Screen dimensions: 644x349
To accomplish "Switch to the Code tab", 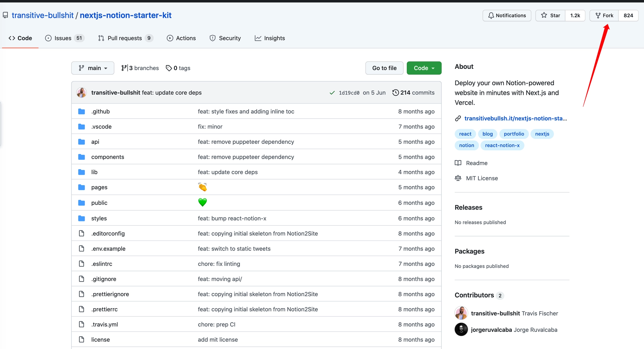I will pos(20,38).
